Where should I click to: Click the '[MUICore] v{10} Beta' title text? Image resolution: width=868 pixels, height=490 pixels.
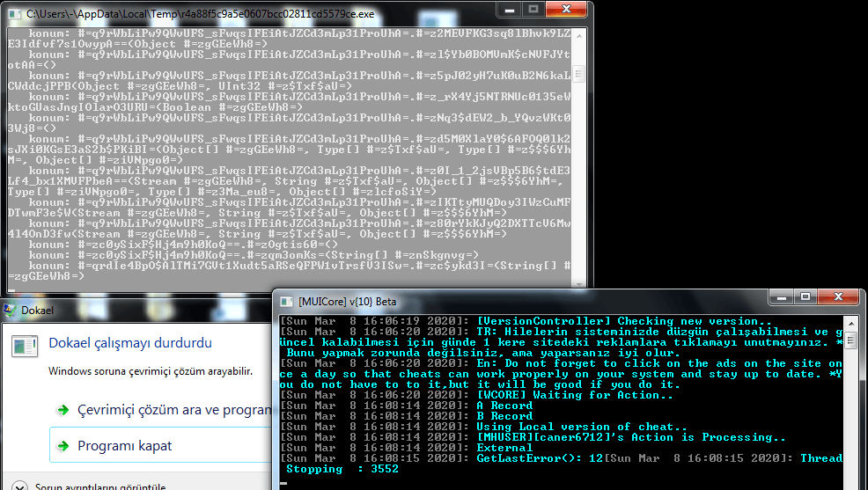[347, 302]
